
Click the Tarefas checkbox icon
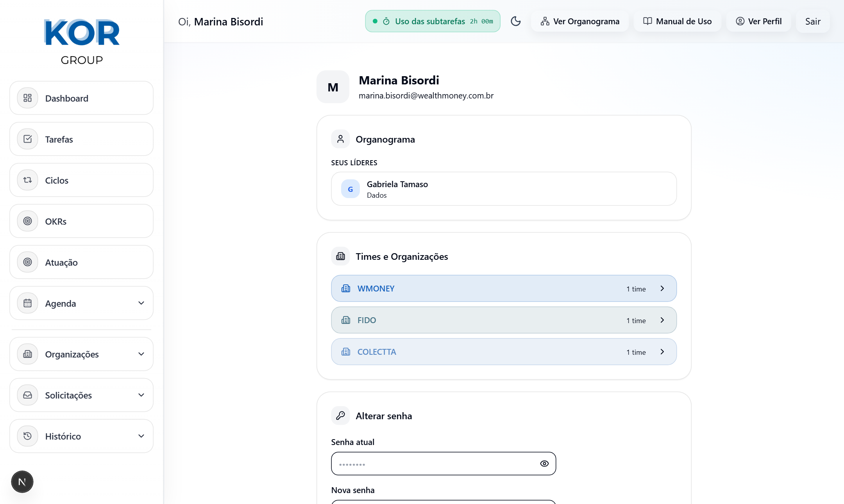click(x=27, y=139)
